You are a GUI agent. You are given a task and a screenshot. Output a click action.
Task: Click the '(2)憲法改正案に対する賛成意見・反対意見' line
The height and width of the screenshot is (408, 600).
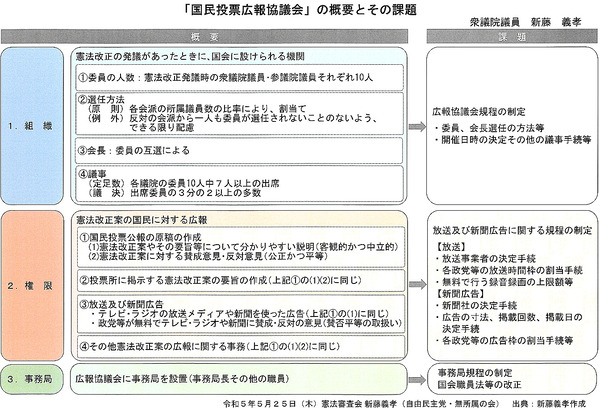pos(208,256)
